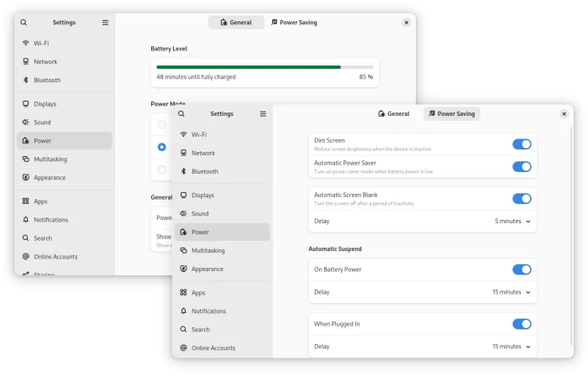Image resolution: width=588 pixels, height=376 pixels.
Task: Toggle Automatic Power Saver switch
Action: (x=522, y=167)
